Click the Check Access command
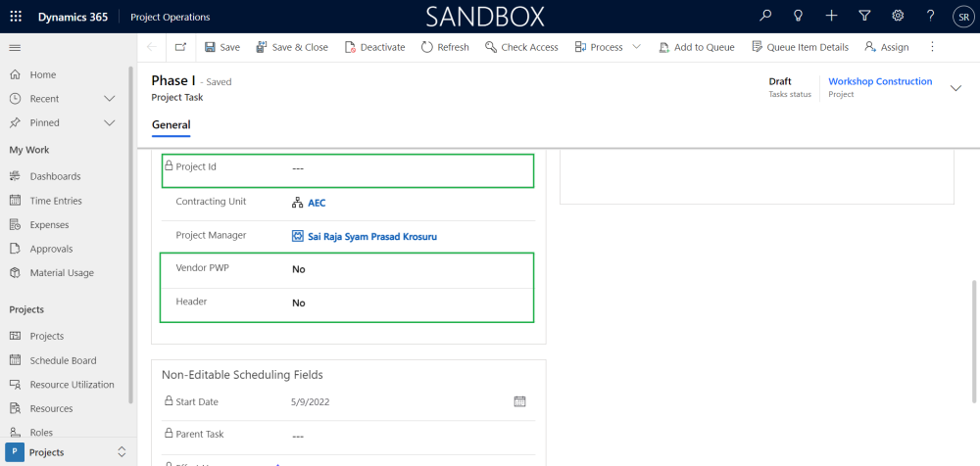The height and width of the screenshot is (466, 980). 522,47
